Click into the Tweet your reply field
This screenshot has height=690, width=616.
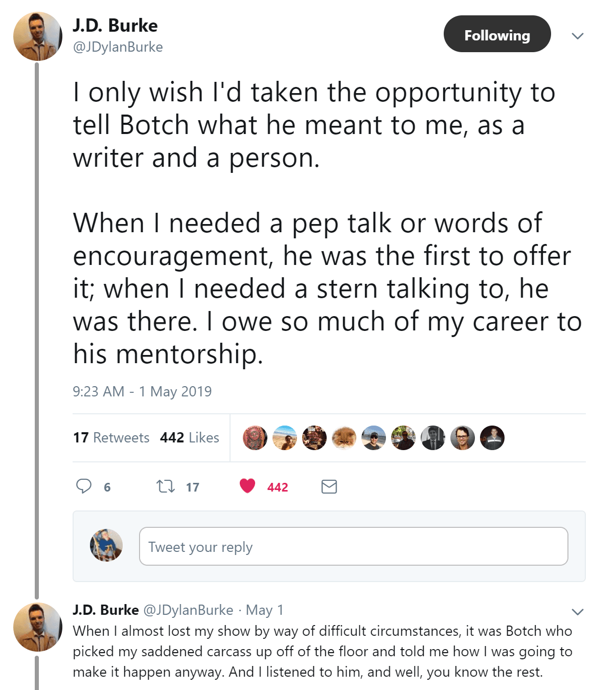353,546
